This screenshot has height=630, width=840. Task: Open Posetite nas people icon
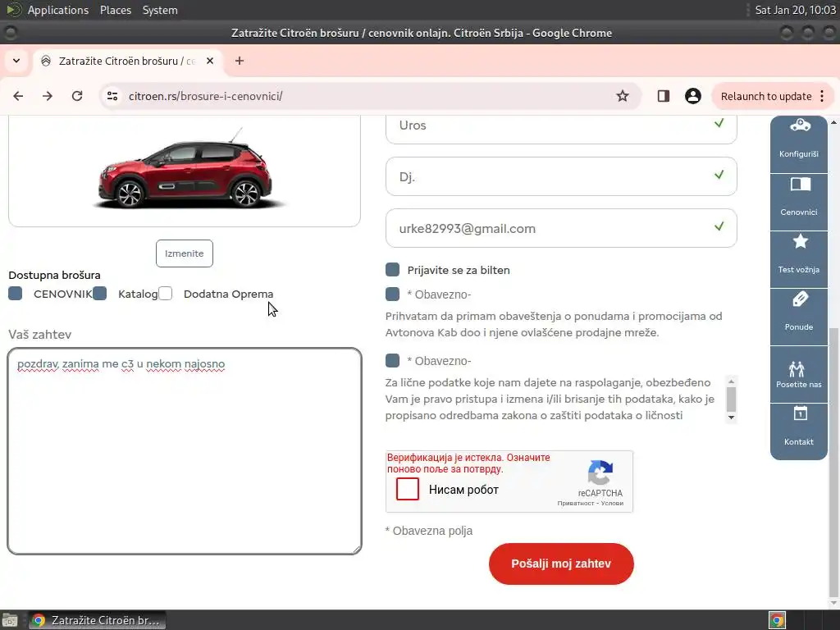pyautogui.click(x=797, y=368)
